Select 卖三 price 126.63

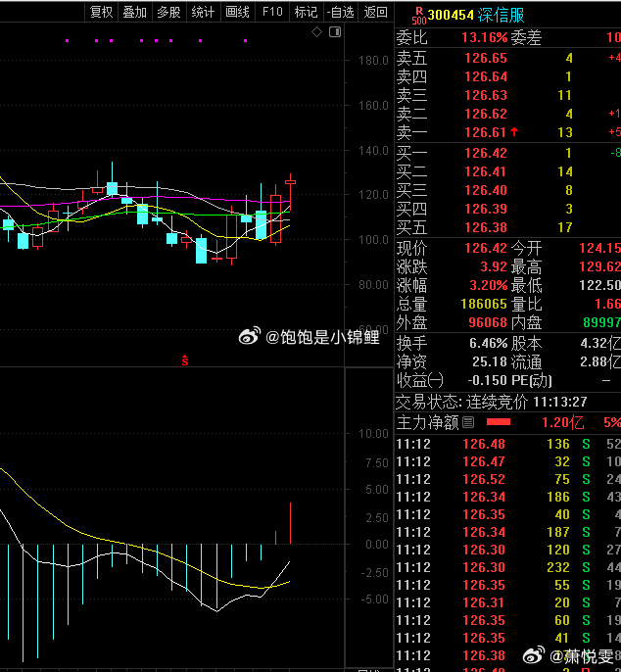[x=486, y=95]
